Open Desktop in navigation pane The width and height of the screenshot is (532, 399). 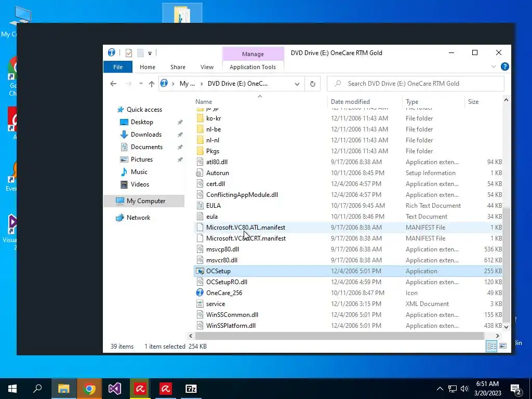[142, 122]
